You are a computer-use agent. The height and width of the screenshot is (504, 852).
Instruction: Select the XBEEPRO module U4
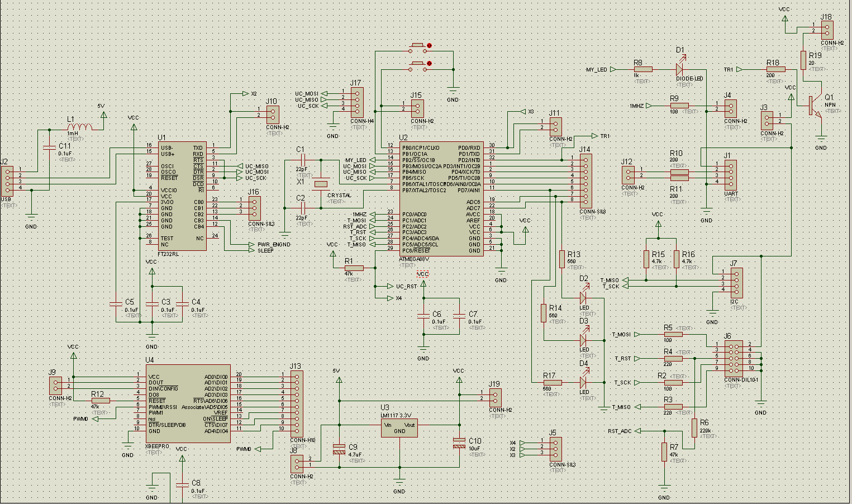188,403
